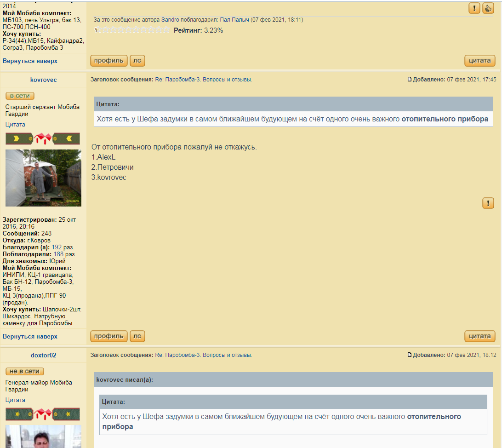Click the post icon before the 17:45 date

(410, 80)
